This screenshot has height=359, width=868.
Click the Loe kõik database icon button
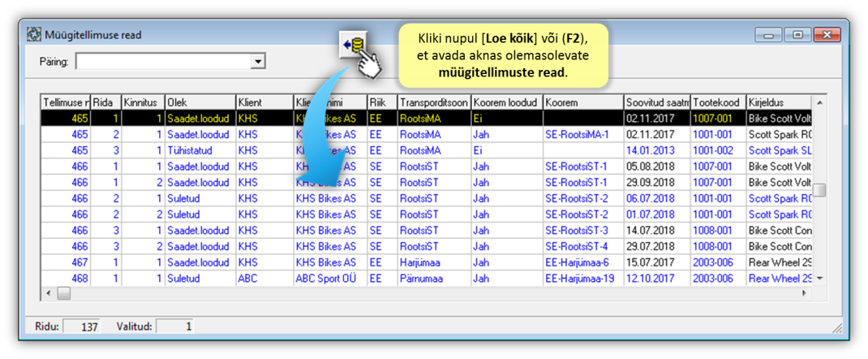354,44
